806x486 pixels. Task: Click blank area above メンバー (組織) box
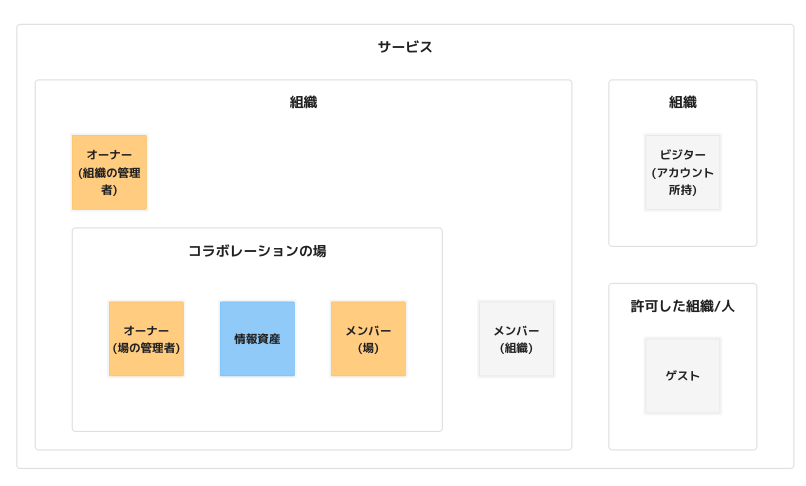(x=516, y=257)
